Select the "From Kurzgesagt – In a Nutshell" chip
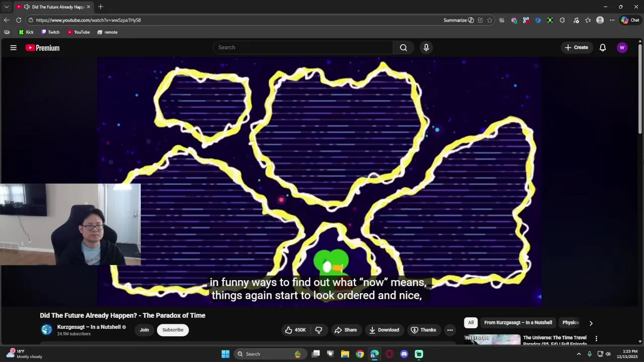This screenshot has width=644, height=362. coord(518,323)
